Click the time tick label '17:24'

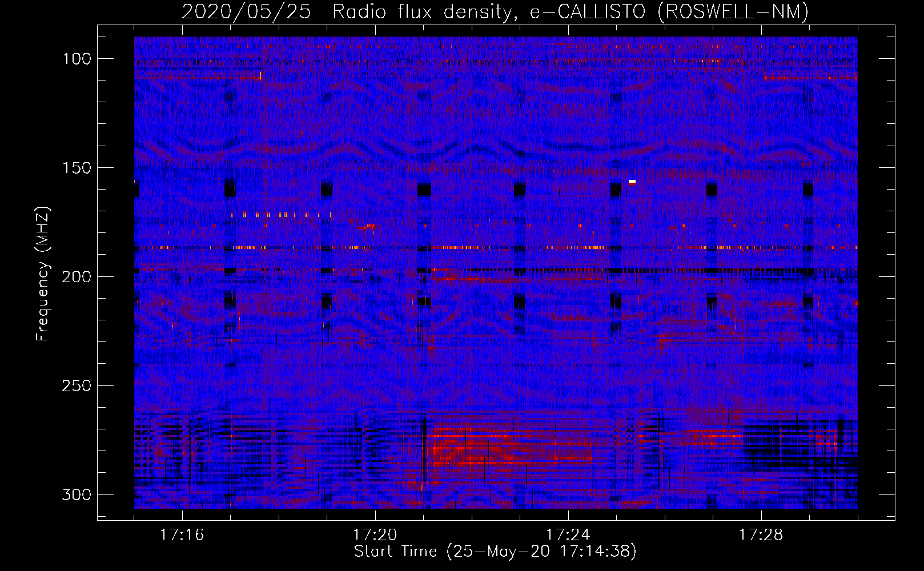[x=568, y=535]
